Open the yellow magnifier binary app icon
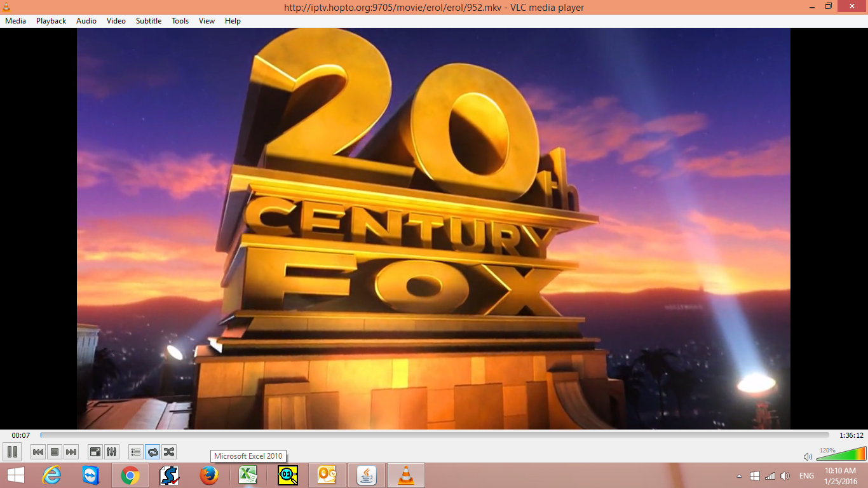868x488 pixels. pyautogui.click(x=288, y=475)
